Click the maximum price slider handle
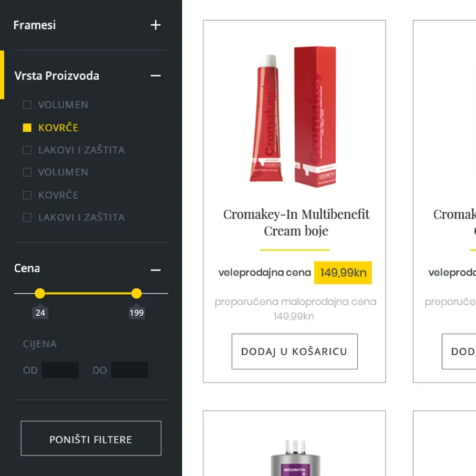Screen dimensions: 476x476 click(x=137, y=293)
